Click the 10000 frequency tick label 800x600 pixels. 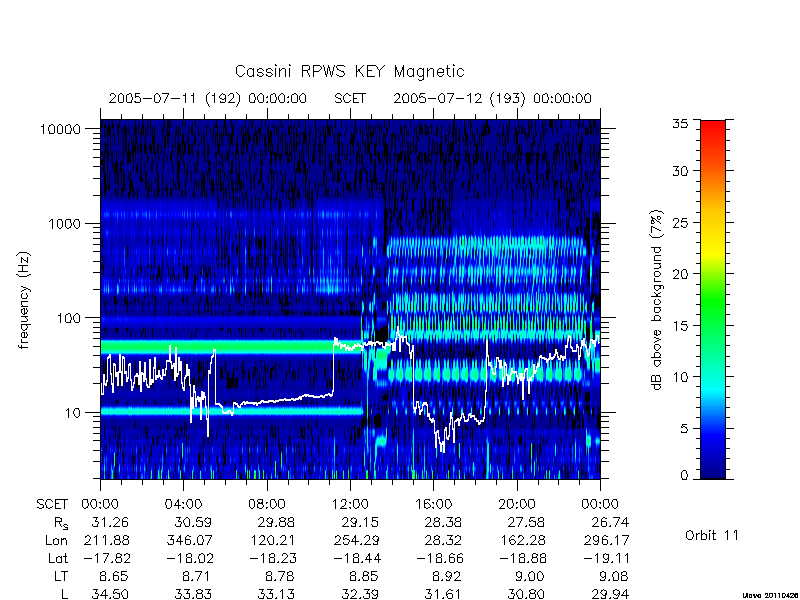click(60, 130)
